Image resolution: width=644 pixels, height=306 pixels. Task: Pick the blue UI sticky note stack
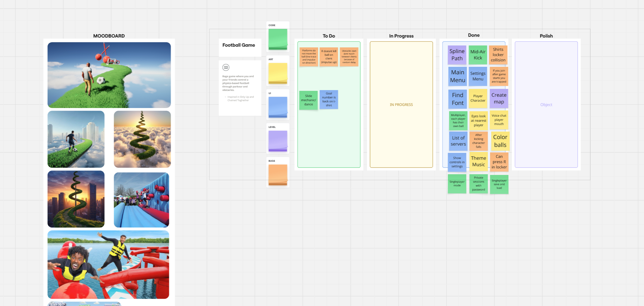278,107
